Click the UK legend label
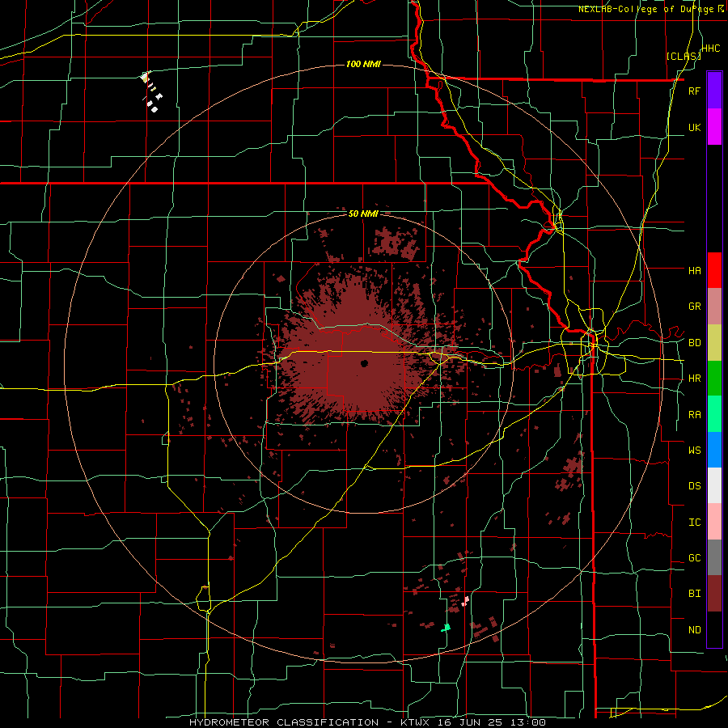This screenshot has height=728, width=728. [694, 127]
